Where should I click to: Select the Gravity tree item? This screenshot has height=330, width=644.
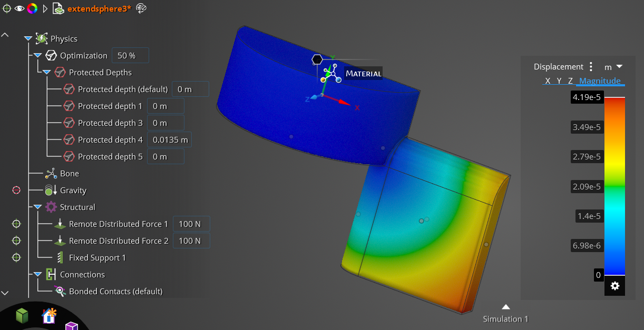pyautogui.click(x=73, y=190)
